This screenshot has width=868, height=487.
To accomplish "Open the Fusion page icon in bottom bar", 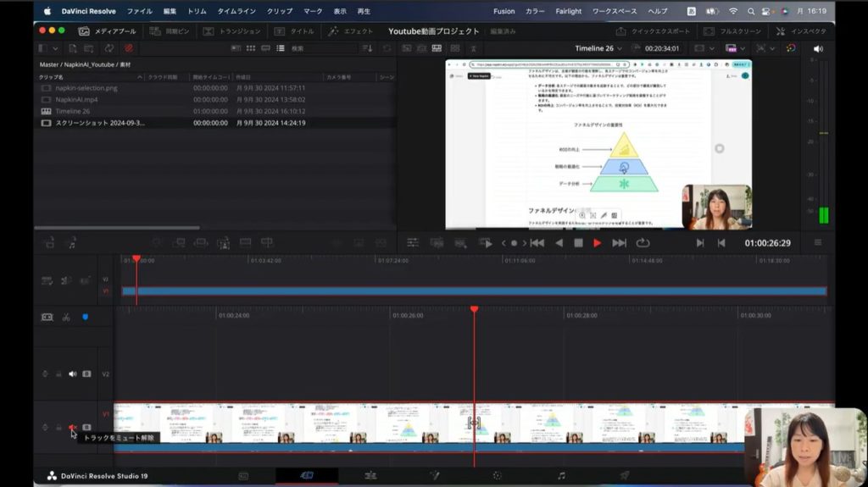I will pos(434,476).
